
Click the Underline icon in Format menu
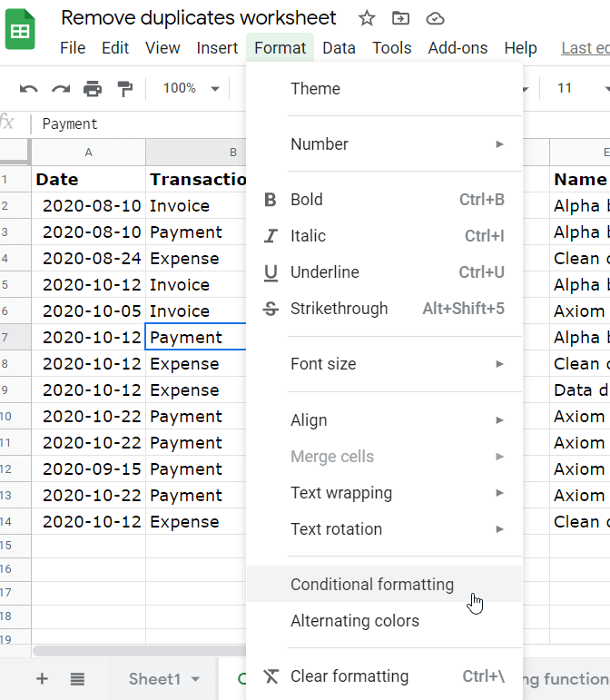(x=271, y=272)
